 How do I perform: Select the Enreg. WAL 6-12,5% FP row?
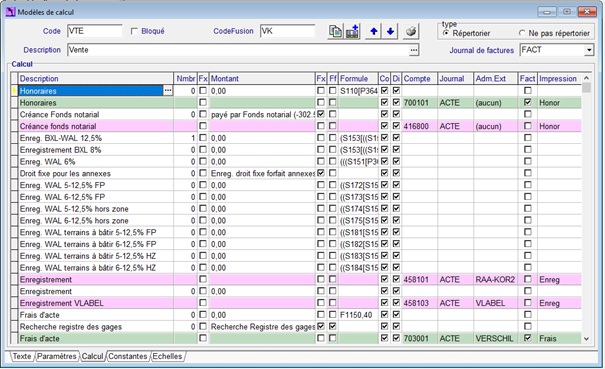96,197
